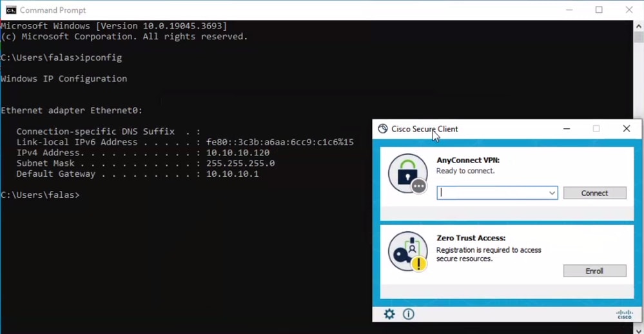Click the Cisco Secure Client title text

(424, 129)
